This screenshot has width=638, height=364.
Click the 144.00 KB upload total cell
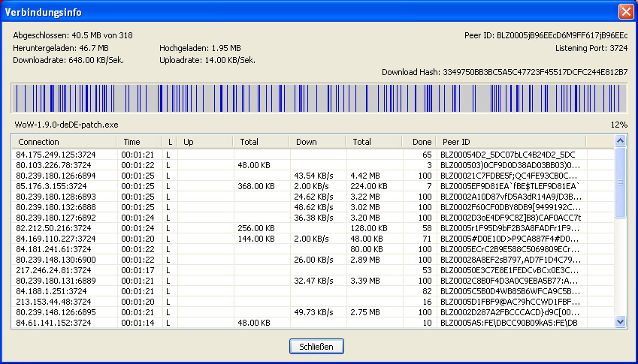click(256, 239)
